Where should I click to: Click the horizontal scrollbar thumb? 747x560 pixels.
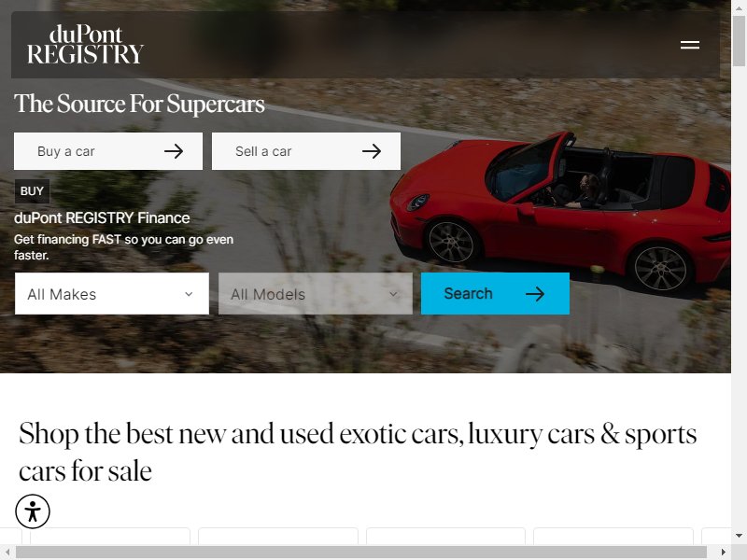[361, 552]
